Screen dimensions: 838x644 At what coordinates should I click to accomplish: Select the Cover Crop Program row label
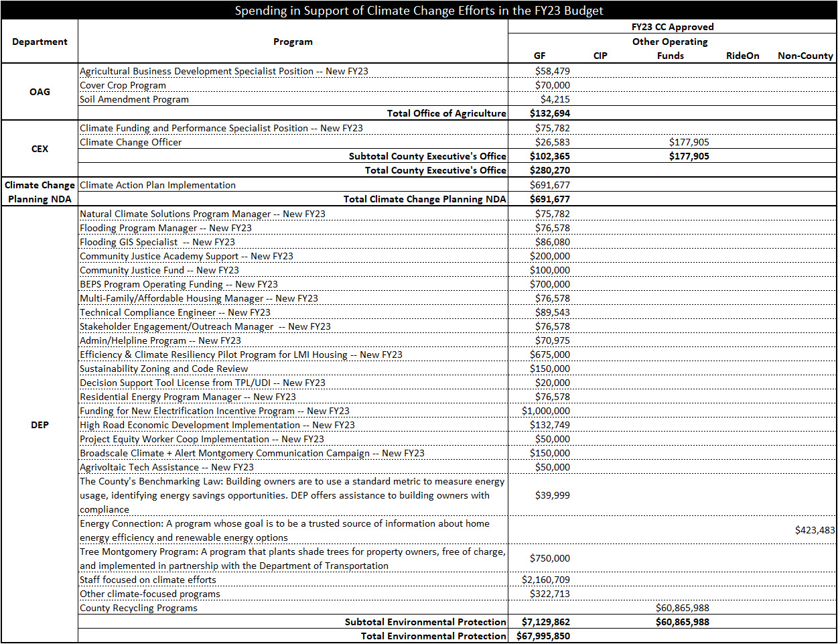(x=123, y=85)
